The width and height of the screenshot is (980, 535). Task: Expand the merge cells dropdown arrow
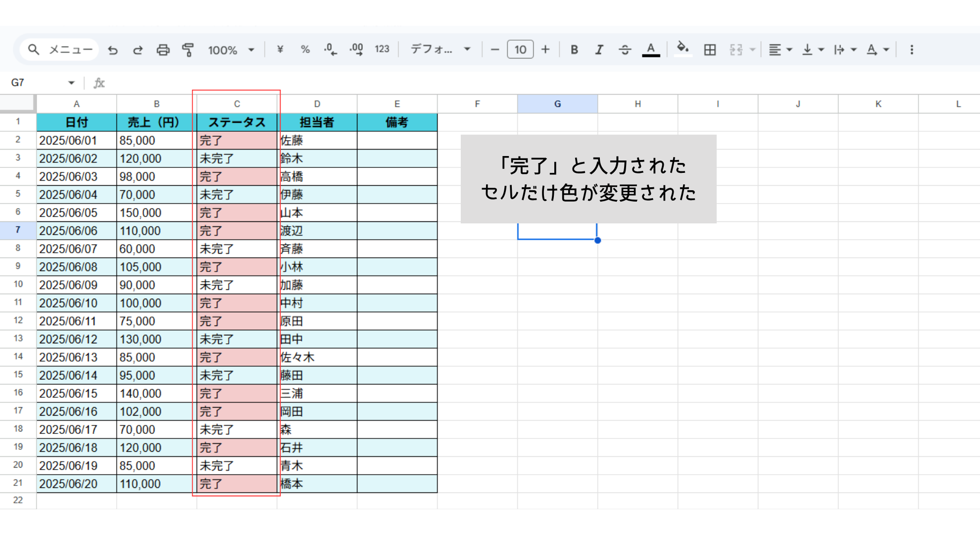pos(752,50)
